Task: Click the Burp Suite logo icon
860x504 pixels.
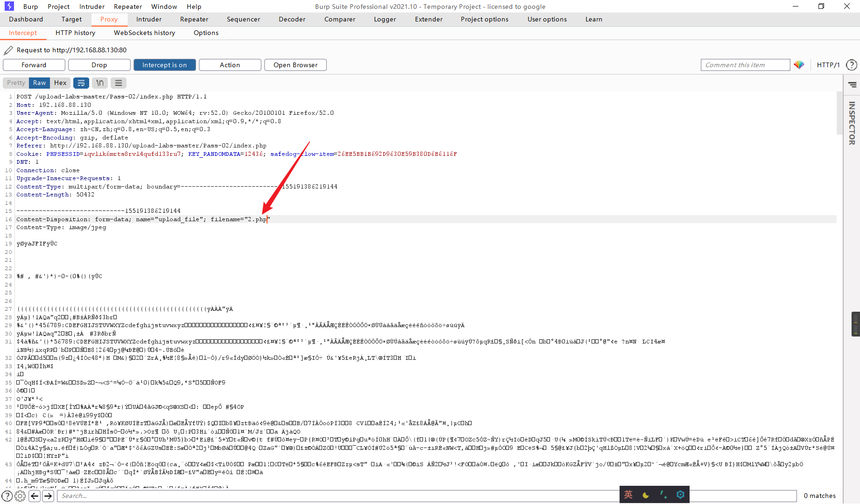Action: 9,6
